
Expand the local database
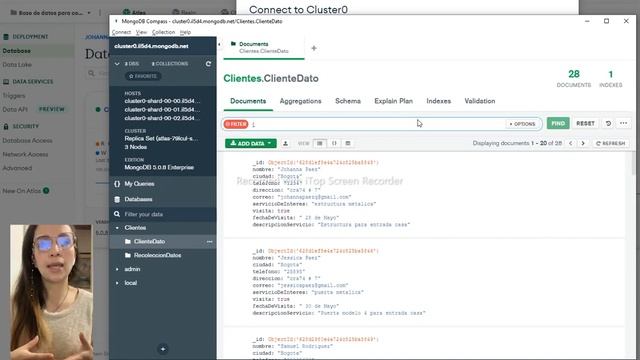117,283
